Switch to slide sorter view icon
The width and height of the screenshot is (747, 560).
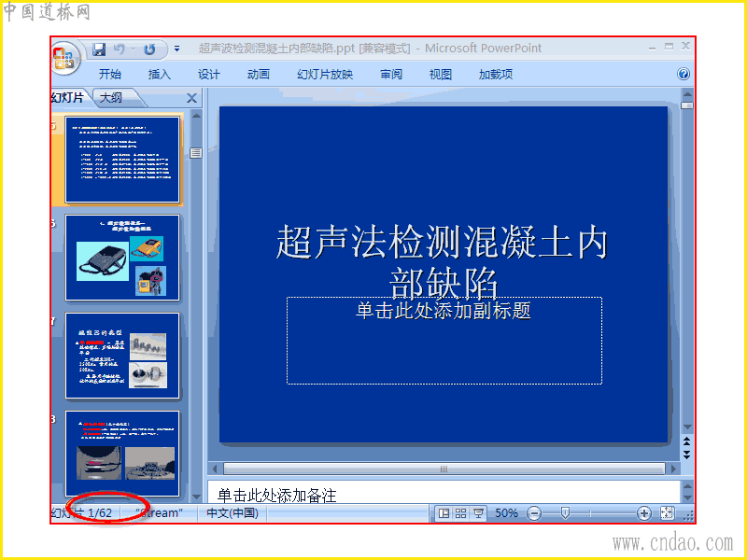coord(460,512)
